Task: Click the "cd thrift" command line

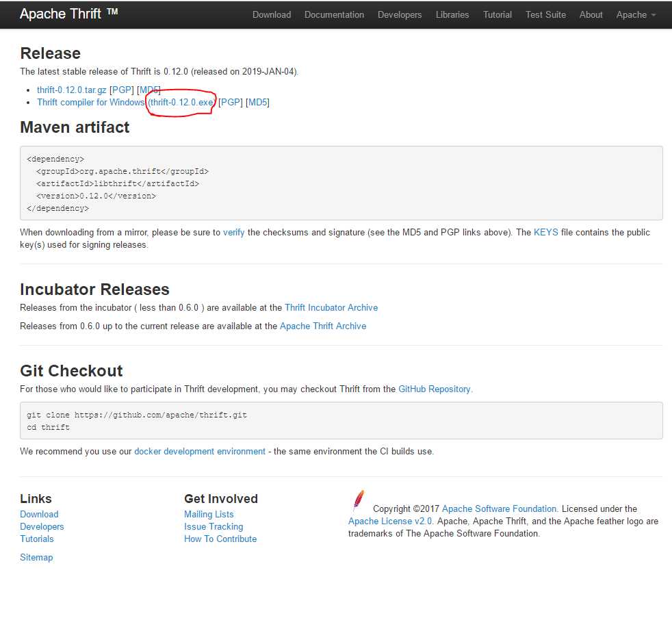Action: coord(48,427)
